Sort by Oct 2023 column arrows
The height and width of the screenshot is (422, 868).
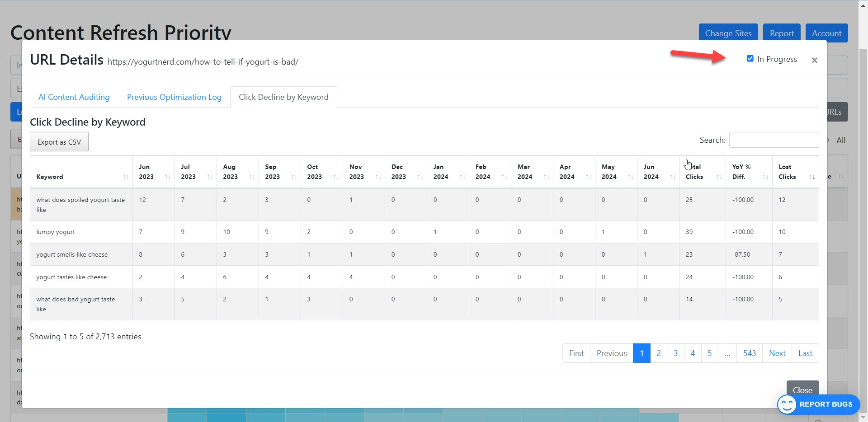point(336,177)
